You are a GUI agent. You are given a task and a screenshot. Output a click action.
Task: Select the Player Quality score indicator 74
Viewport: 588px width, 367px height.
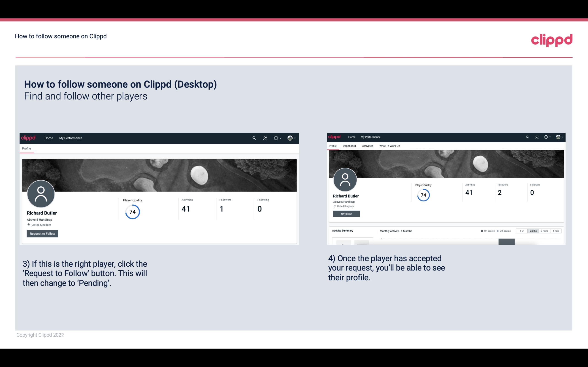coord(132,212)
